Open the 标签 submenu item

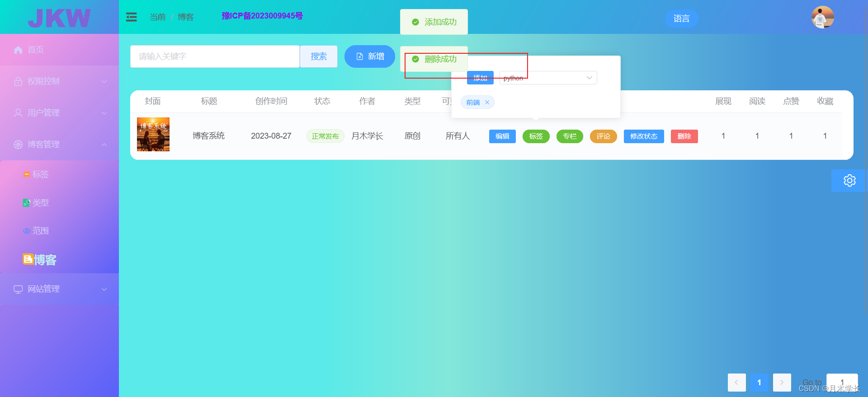coord(59,174)
